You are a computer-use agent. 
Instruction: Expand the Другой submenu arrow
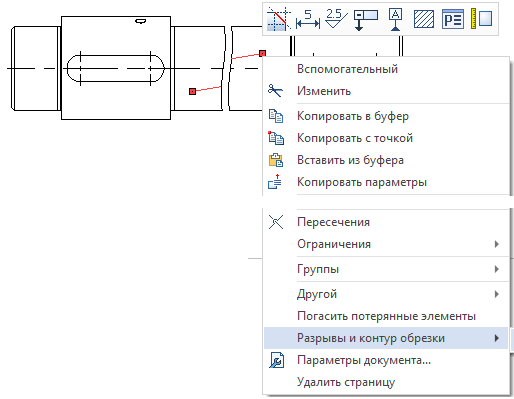tap(497, 294)
